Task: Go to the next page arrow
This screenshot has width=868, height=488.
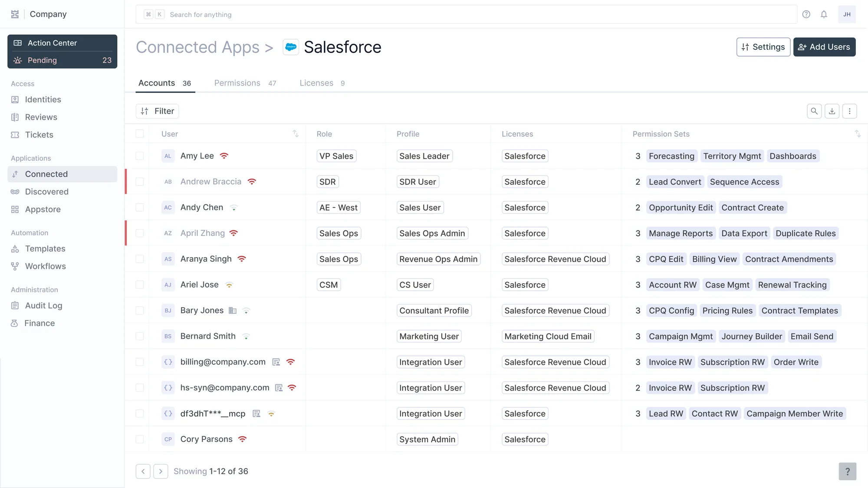Action: click(x=161, y=472)
